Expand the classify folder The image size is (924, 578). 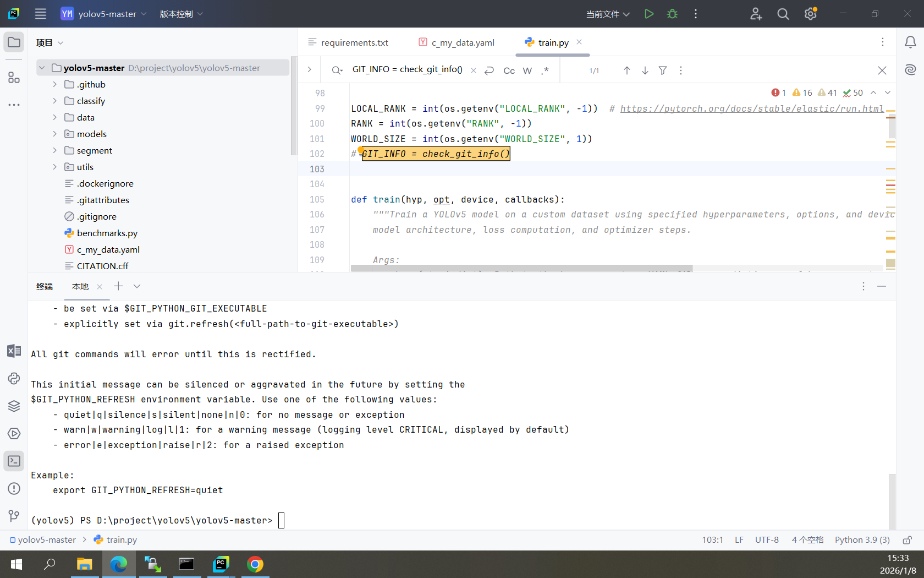pyautogui.click(x=54, y=101)
